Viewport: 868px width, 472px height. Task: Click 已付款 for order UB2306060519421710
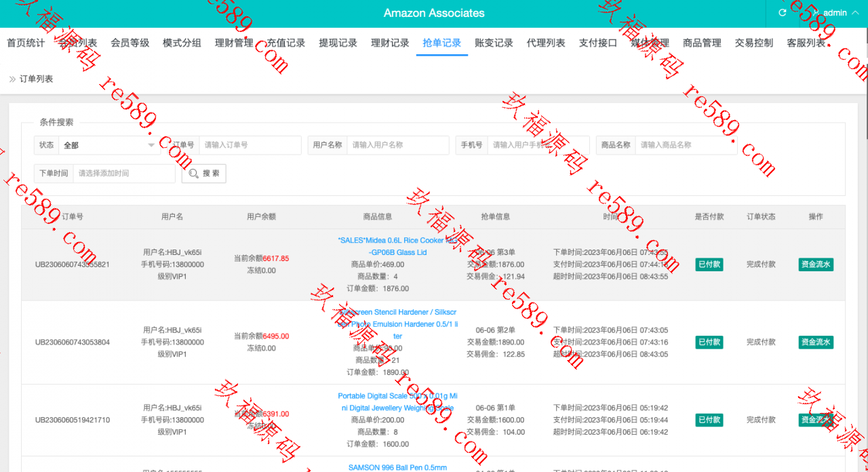[x=709, y=420]
